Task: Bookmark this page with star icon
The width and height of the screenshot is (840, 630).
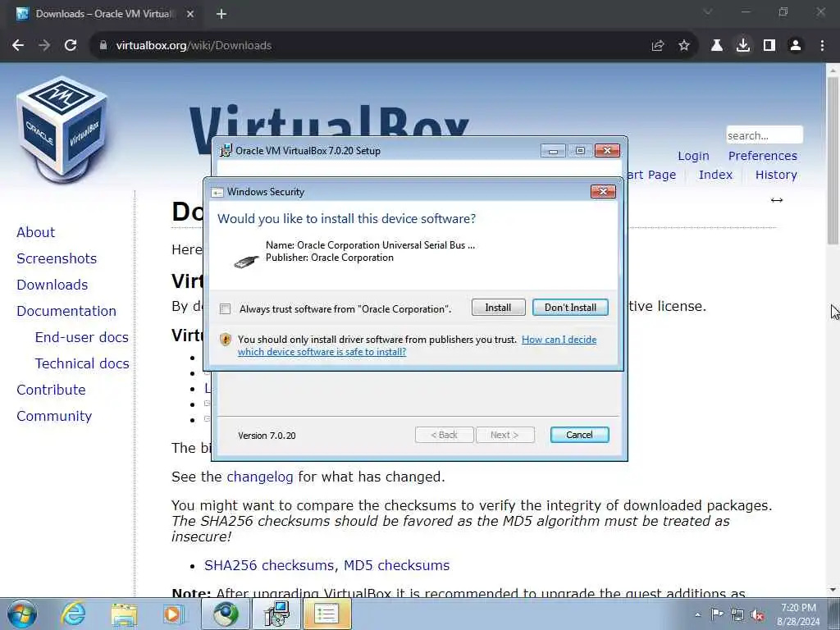Action: point(684,46)
